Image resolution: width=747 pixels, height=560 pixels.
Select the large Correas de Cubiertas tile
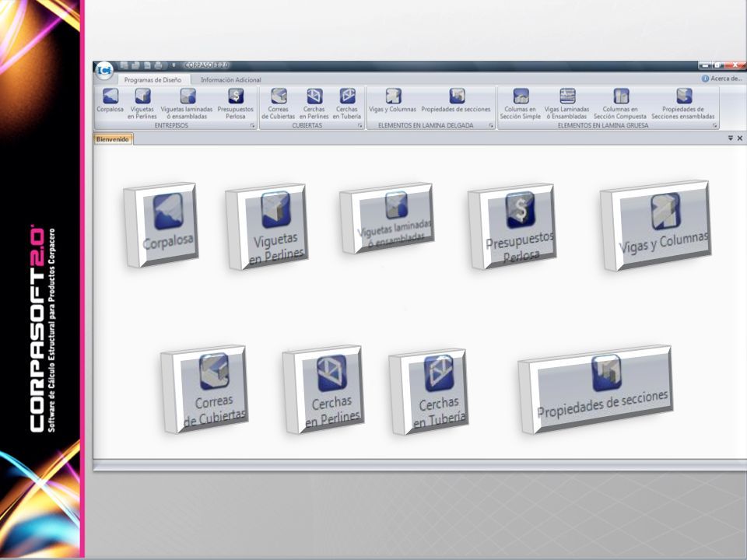coord(205,390)
